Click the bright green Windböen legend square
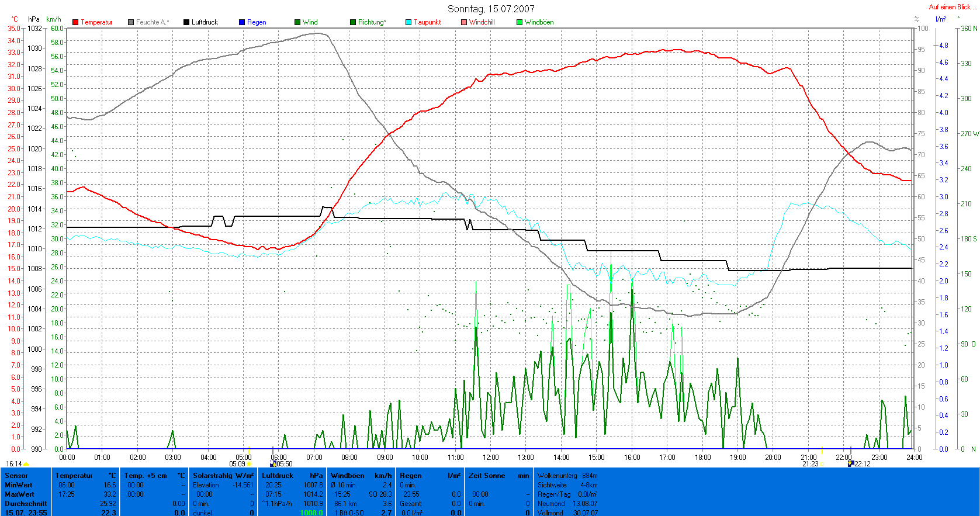980x516 pixels. point(520,22)
